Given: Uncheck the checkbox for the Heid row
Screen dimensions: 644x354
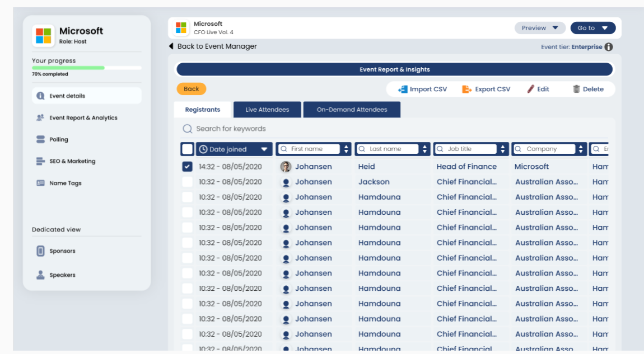Looking at the screenshot, I should 187,167.
